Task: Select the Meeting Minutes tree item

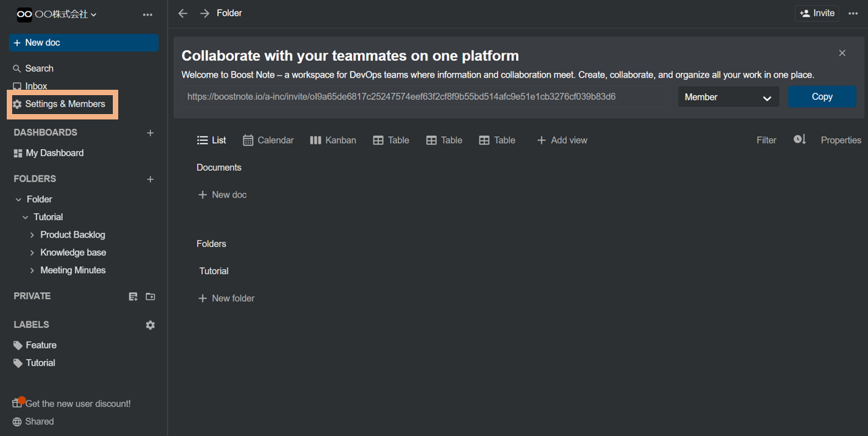Action: click(73, 270)
